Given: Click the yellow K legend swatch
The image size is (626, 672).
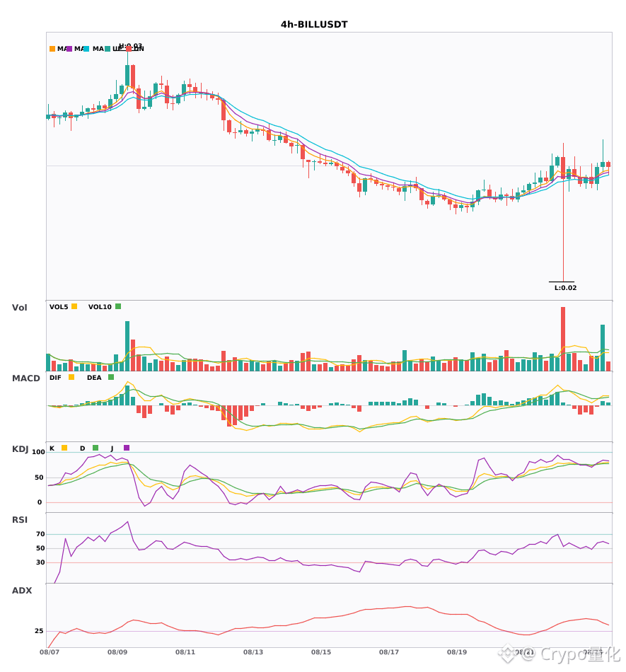Looking at the screenshot, I should coord(64,448).
